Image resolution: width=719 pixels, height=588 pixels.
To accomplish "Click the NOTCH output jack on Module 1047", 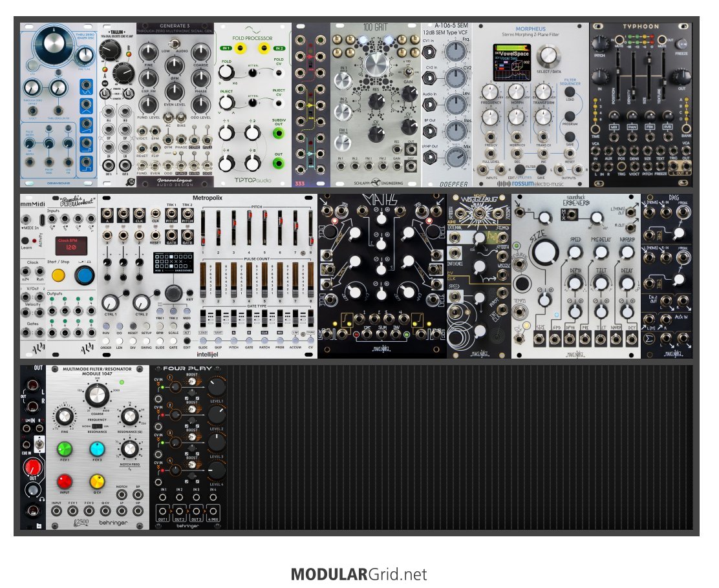I will pos(122,494).
